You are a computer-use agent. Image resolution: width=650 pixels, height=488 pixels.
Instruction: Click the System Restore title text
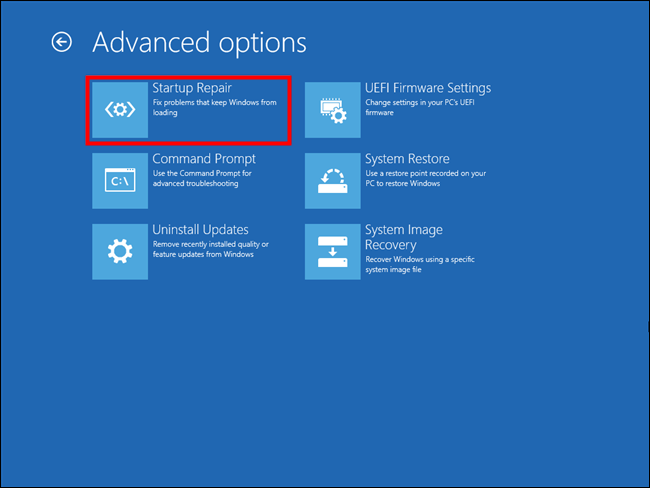pos(407,159)
